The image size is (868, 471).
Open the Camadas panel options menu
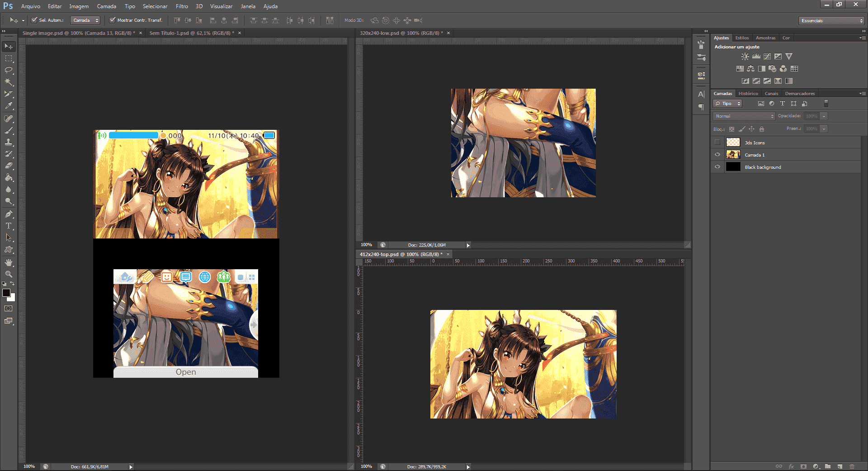pos(863,94)
